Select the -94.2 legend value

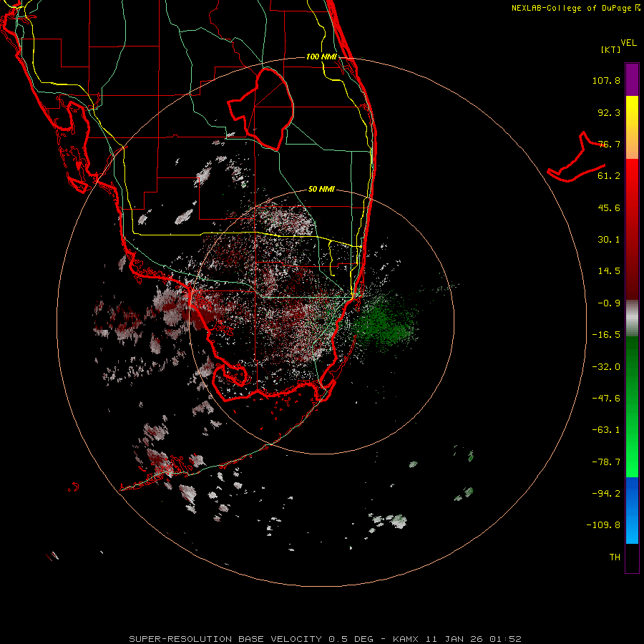point(606,494)
